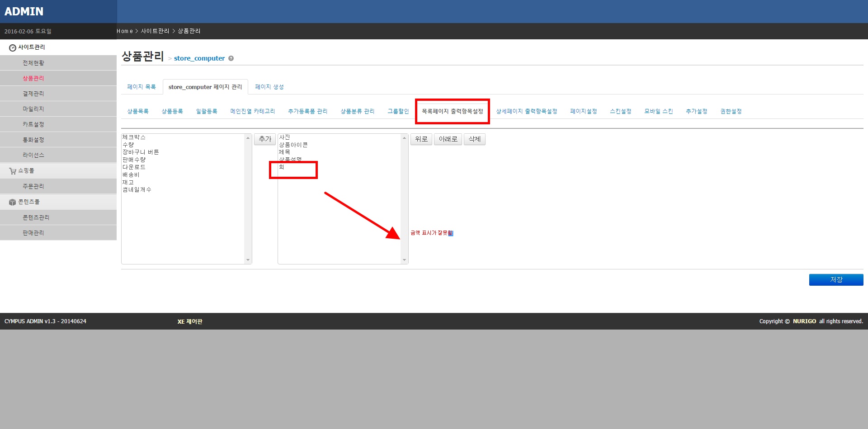The width and height of the screenshot is (868, 429).
Task: Click the store_computer link in the heading
Action: pos(199,58)
